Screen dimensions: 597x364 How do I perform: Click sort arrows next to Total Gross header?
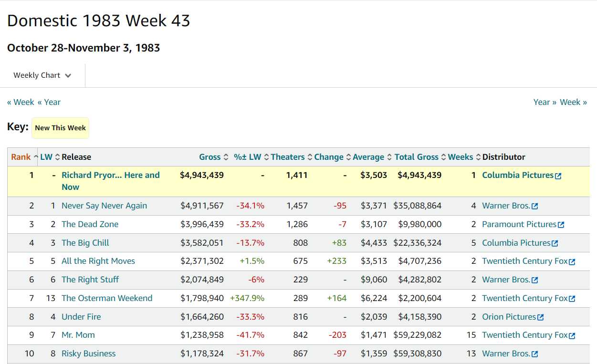(444, 157)
